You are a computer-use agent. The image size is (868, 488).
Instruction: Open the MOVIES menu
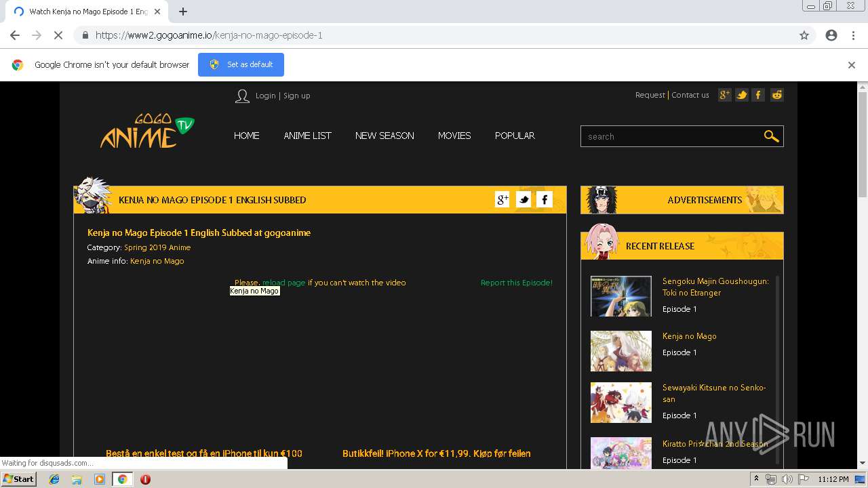pyautogui.click(x=454, y=136)
